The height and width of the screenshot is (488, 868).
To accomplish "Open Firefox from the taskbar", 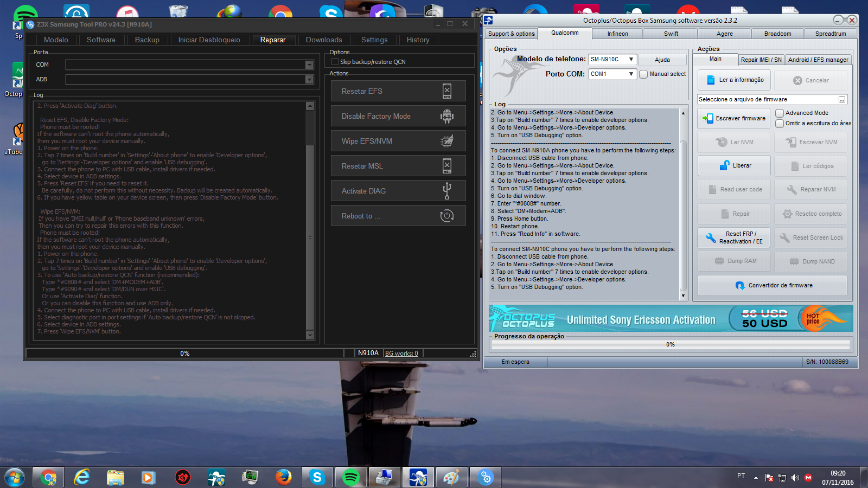I will click(283, 477).
